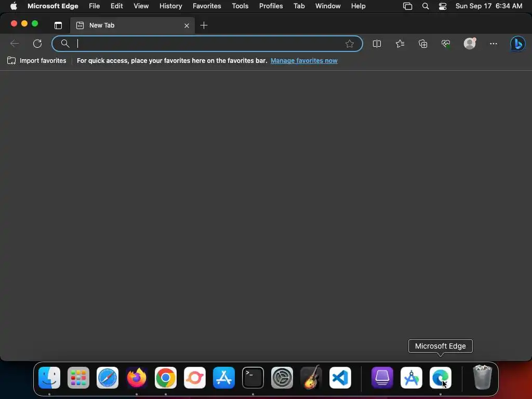Open the purple disk app in Dock
The height and width of the screenshot is (399, 532).
(x=382, y=378)
